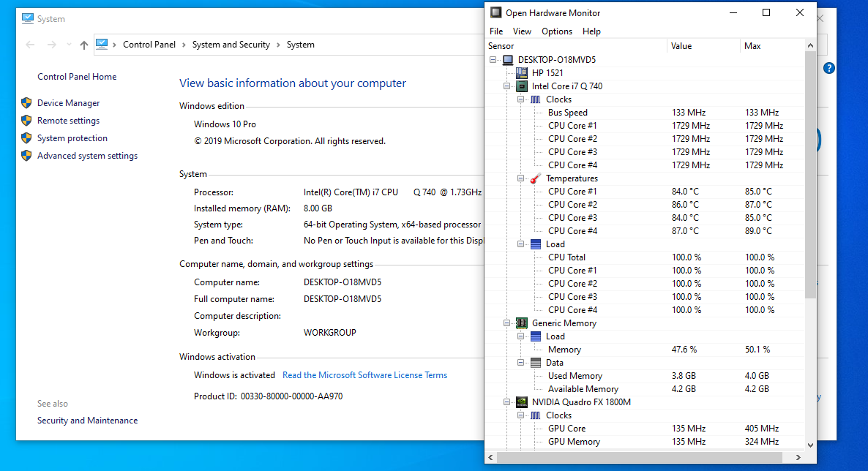Click the DESKTOP-O18MVD5 computer icon
The image size is (868, 471).
[507, 59]
